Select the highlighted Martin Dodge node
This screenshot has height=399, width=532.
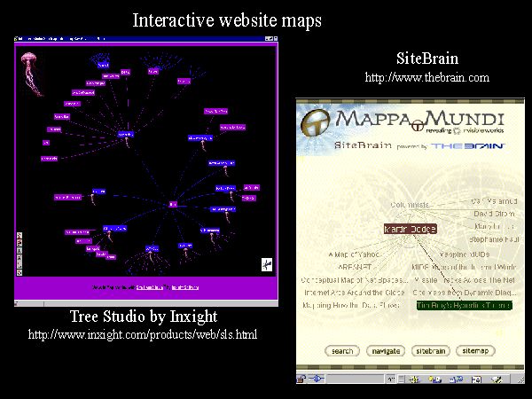click(411, 229)
